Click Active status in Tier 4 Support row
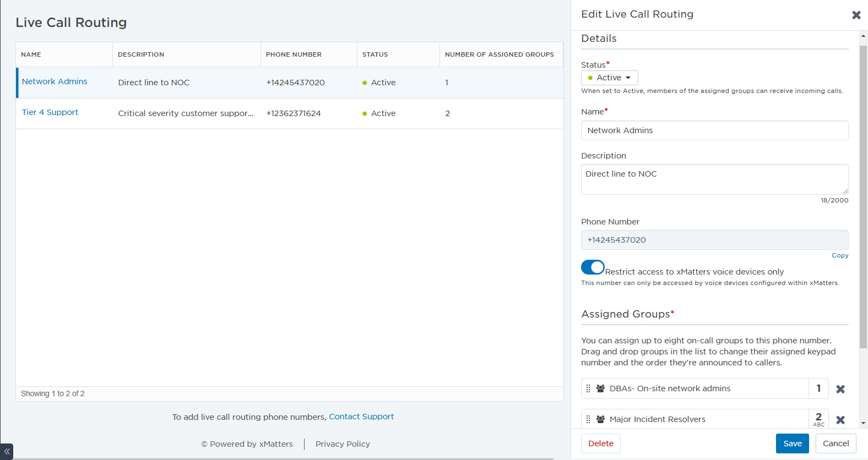The image size is (868, 460). pyautogui.click(x=379, y=113)
